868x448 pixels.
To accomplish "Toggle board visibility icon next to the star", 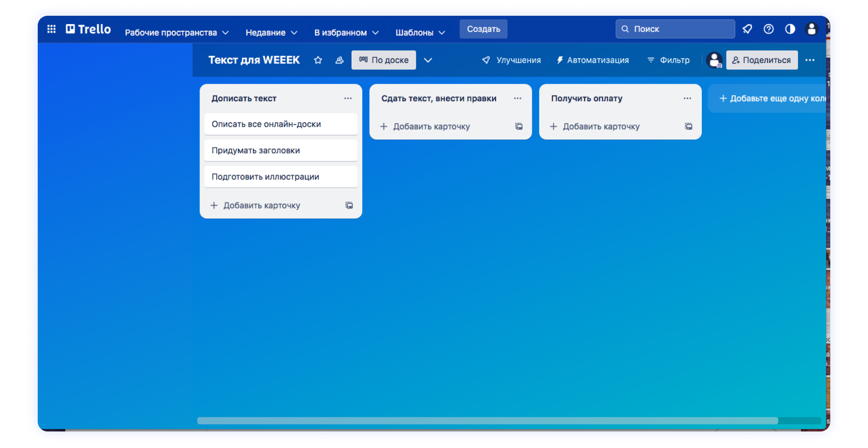I will point(339,60).
